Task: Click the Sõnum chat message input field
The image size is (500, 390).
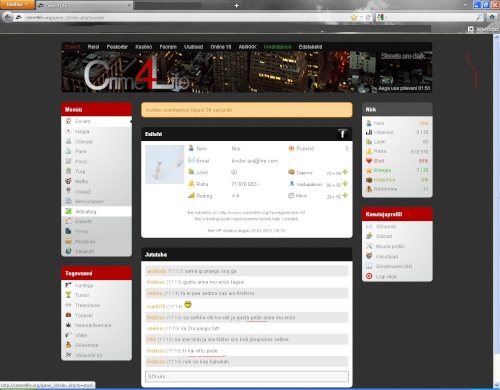Action: pyautogui.click(x=247, y=376)
